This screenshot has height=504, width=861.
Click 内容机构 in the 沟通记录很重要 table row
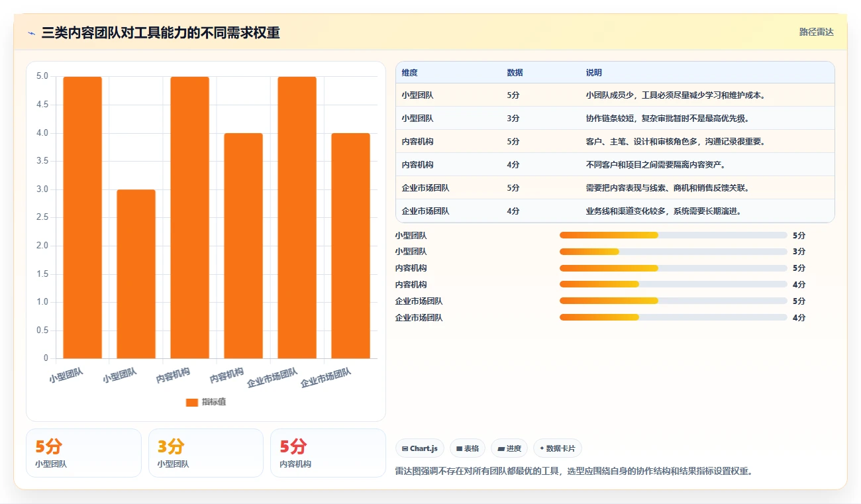click(417, 142)
